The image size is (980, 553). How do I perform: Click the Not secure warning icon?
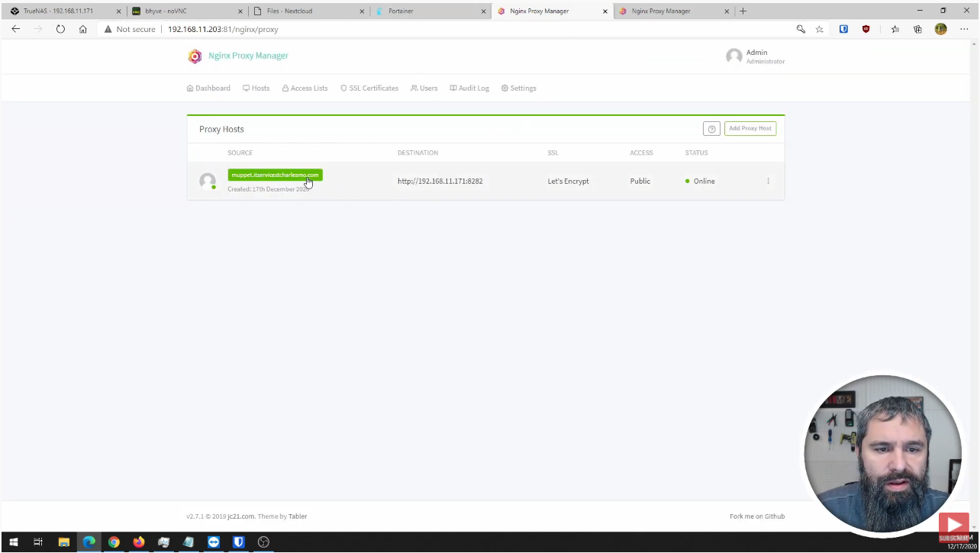108,29
